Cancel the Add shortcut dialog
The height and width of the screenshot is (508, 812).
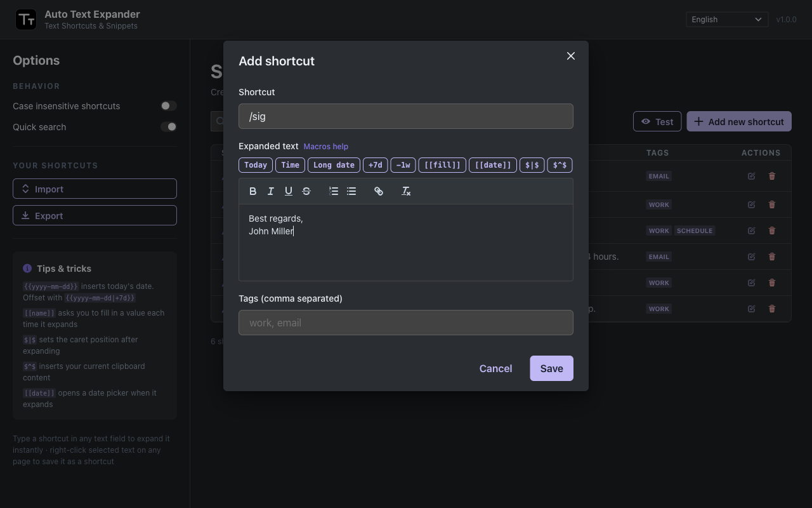pos(495,368)
